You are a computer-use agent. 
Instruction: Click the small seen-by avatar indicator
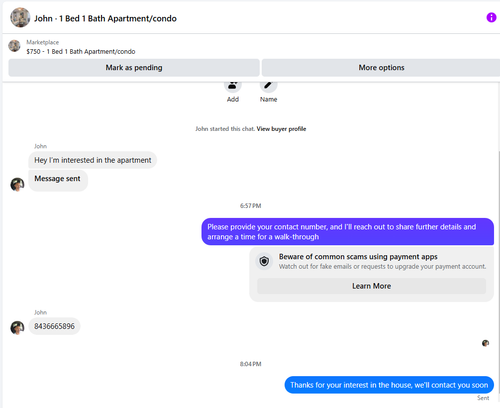point(485,343)
